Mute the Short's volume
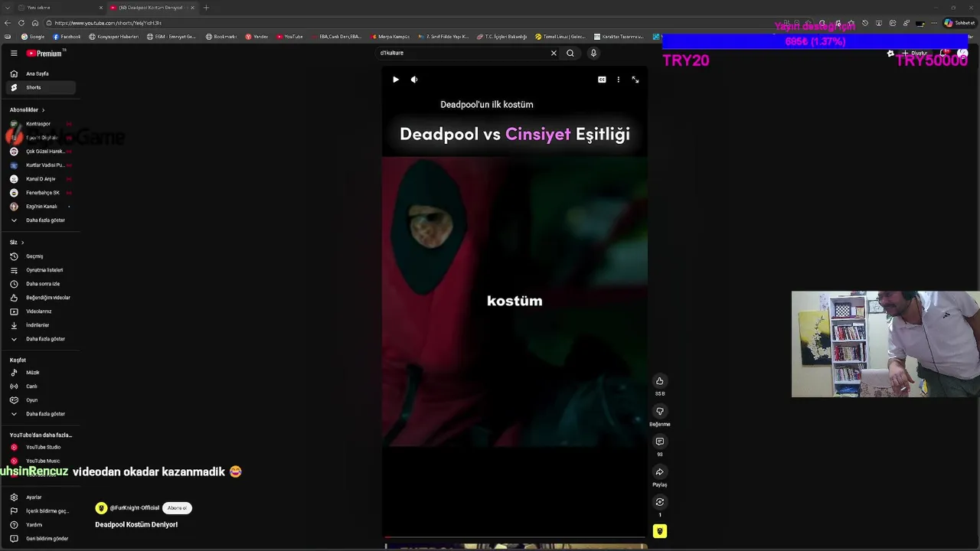This screenshot has width=980, height=551. pyautogui.click(x=414, y=80)
